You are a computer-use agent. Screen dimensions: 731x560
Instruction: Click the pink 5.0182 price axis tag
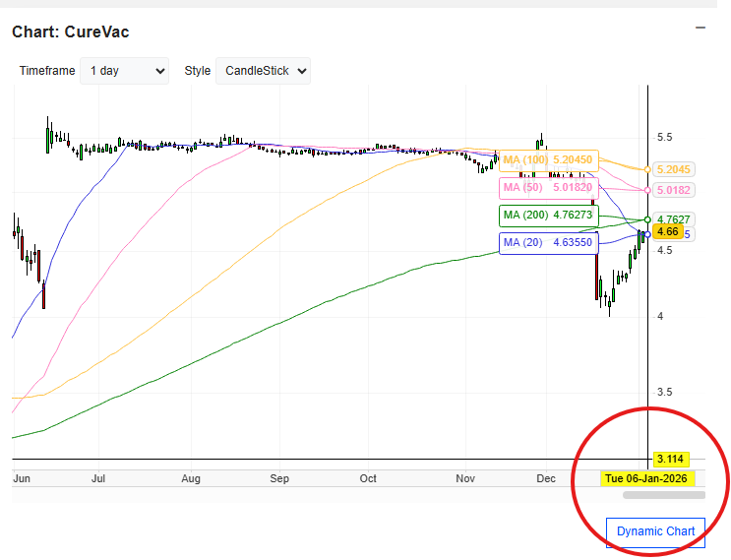tap(674, 190)
